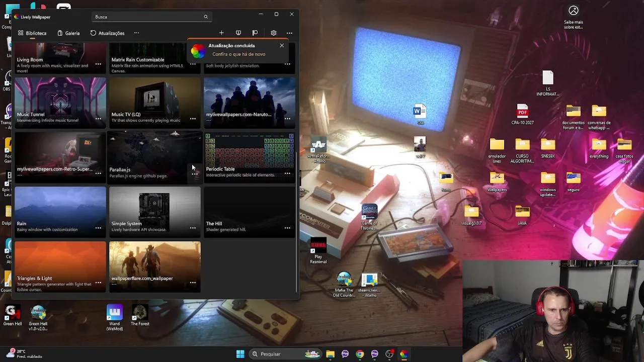Focus the Busca search field
The height and width of the screenshot is (362, 644).
(x=151, y=17)
